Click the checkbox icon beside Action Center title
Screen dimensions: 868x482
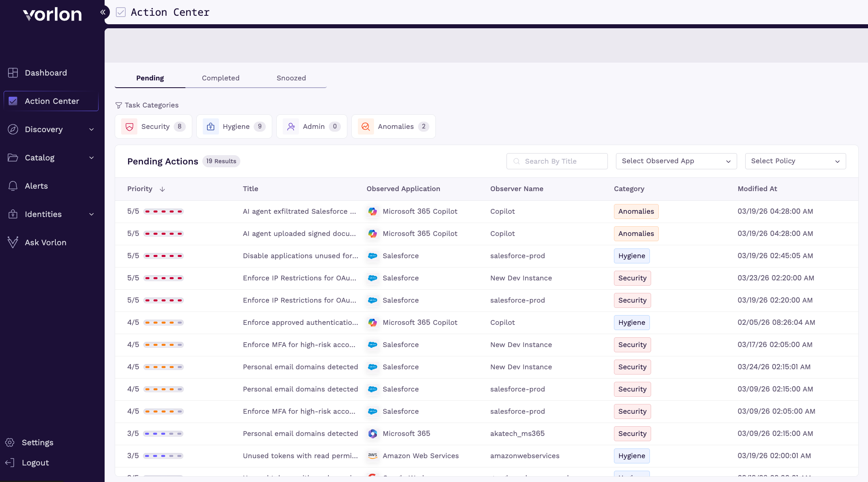[x=120, y=12]
